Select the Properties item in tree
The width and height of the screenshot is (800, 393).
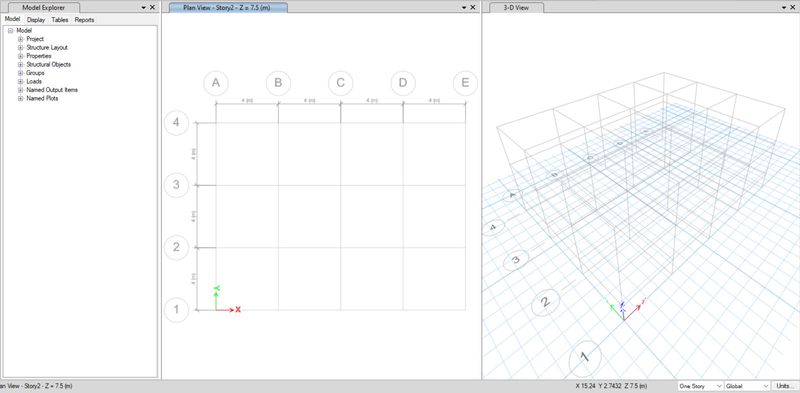click(x=39, y=56)
